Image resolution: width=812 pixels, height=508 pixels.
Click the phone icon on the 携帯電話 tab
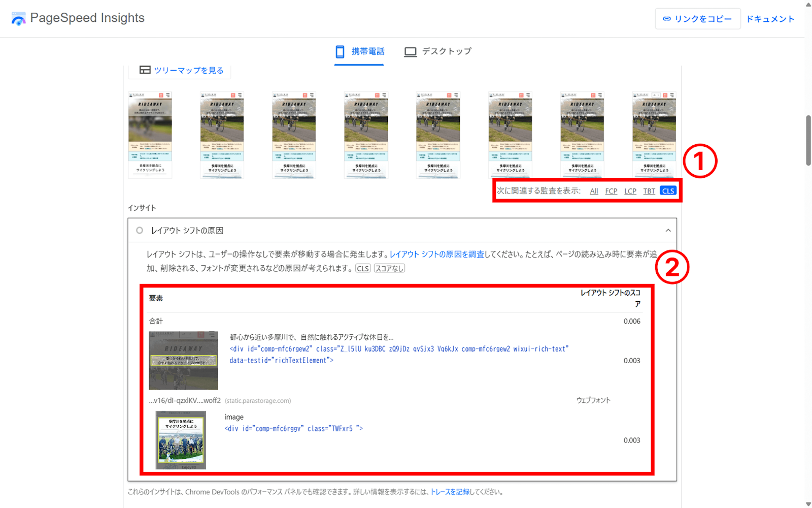coord(339,51)
